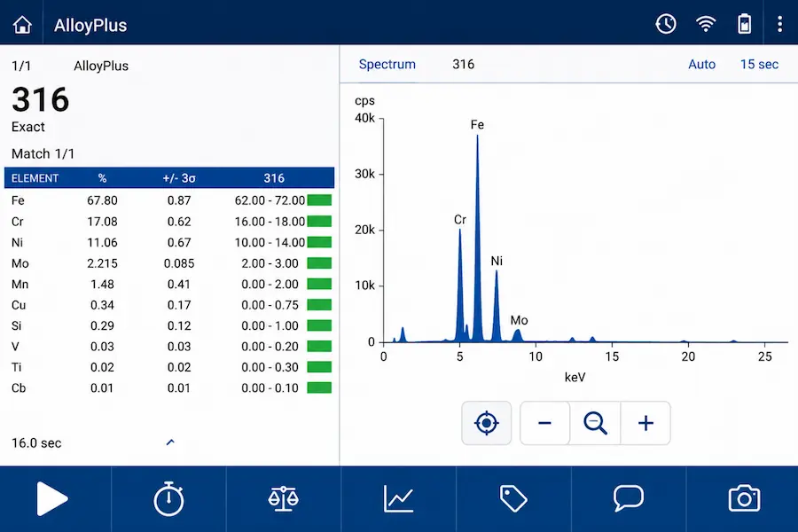This screenshot has height=532, width=798.
Task: Open the line chart view
Action: tap(398, 499)
